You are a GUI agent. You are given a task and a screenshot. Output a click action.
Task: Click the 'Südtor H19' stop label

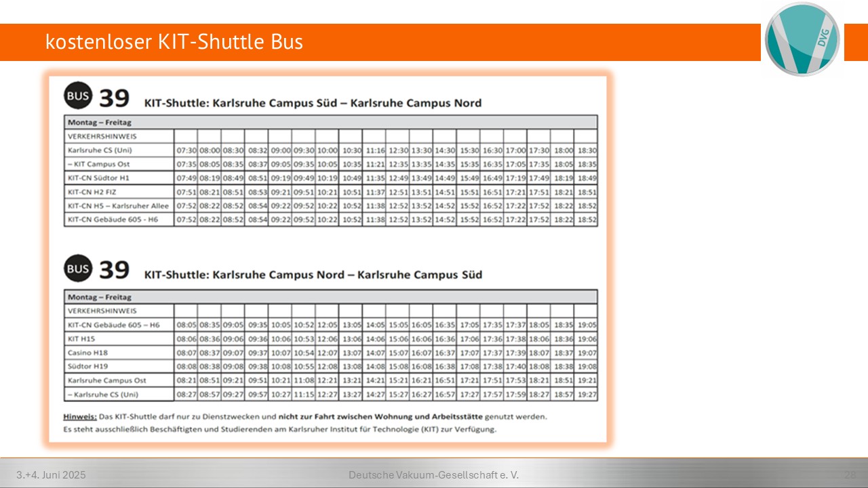(87, 366)
